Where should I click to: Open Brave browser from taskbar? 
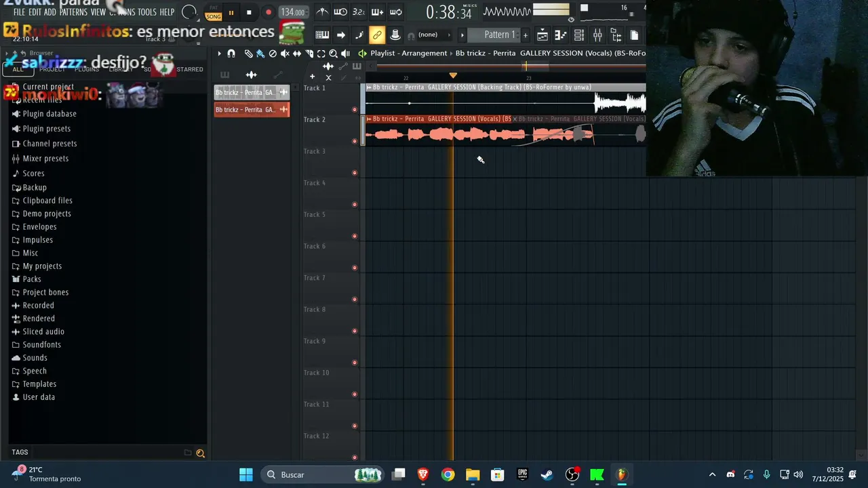423,474
